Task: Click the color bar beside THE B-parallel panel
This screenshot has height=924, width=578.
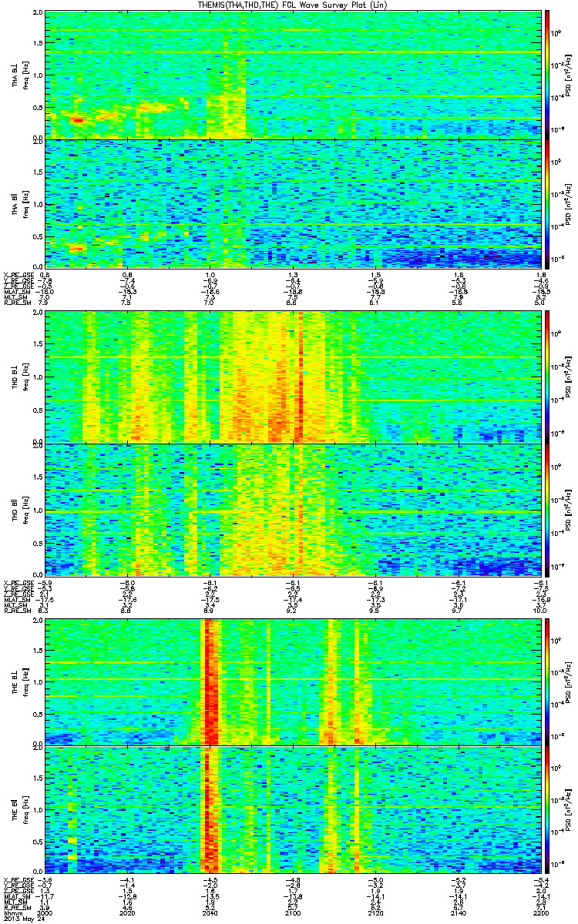Action: 547,810
